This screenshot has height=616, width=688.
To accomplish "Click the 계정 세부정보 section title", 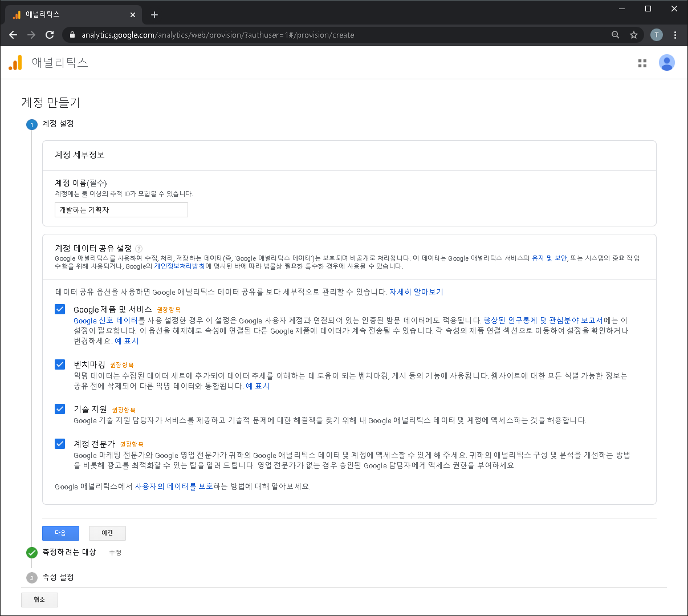I will point(80,155).
